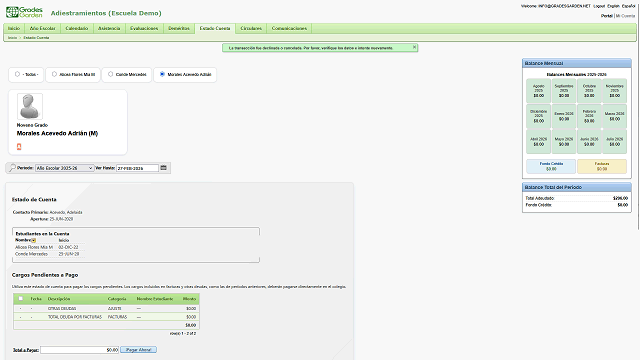Image resolution: width=640 pixels, height=360 pixels.
Task: Click the Grades Garden logo
Action: tap(24, 12)
